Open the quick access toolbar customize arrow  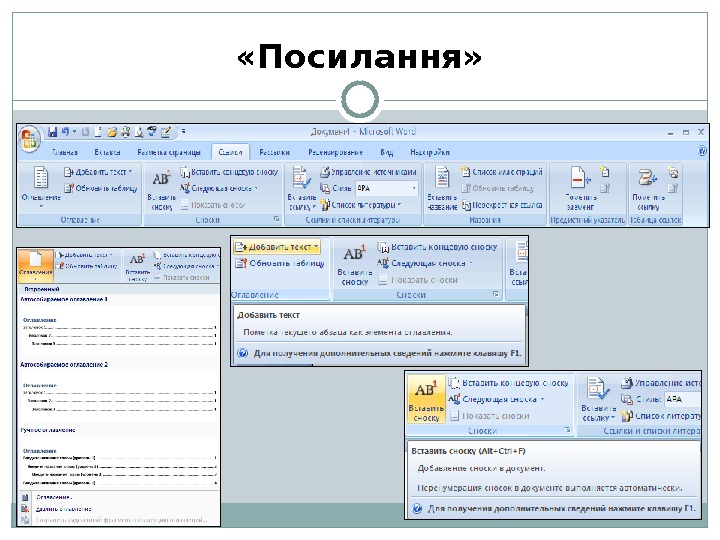click(183, 131)
